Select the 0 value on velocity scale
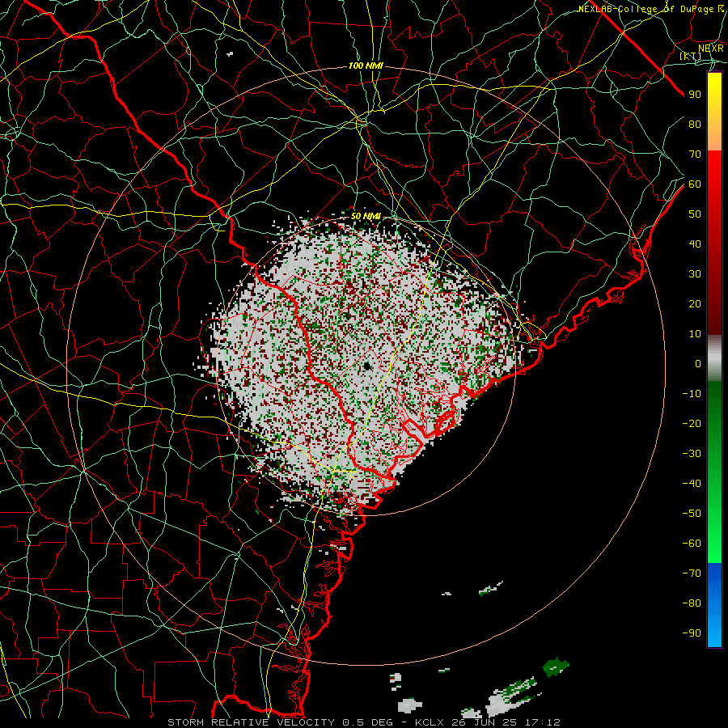 [698, 363]
